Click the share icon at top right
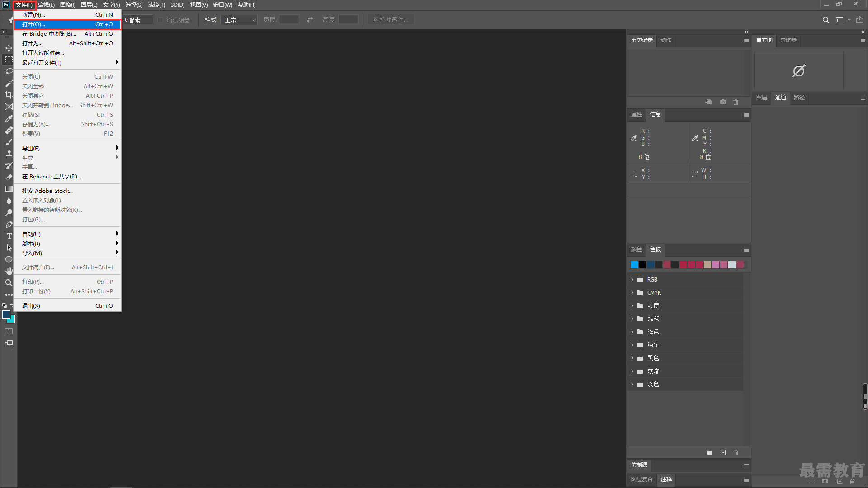 click(860, 20)
